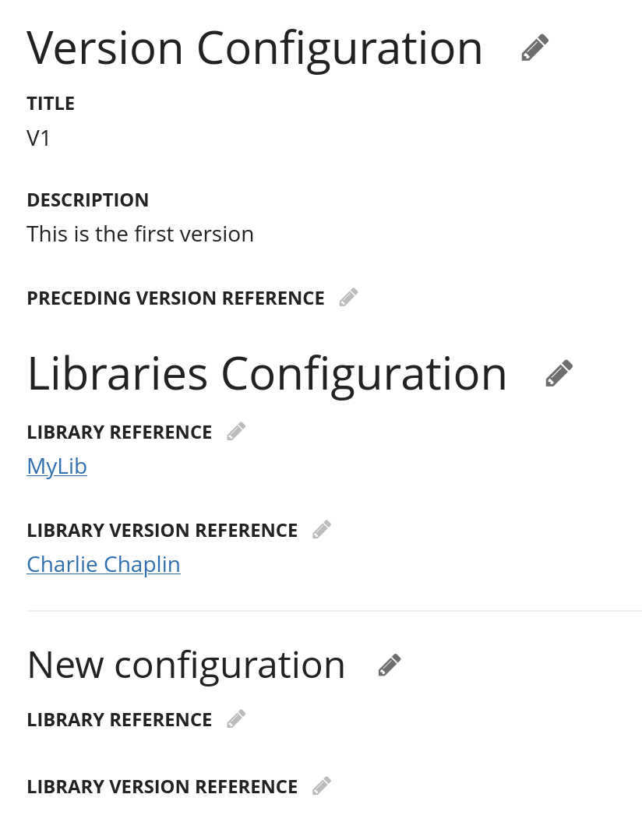This screenshot has height=840, width=642.
Task: Edit the Version Configuration section
Action: 535,48
